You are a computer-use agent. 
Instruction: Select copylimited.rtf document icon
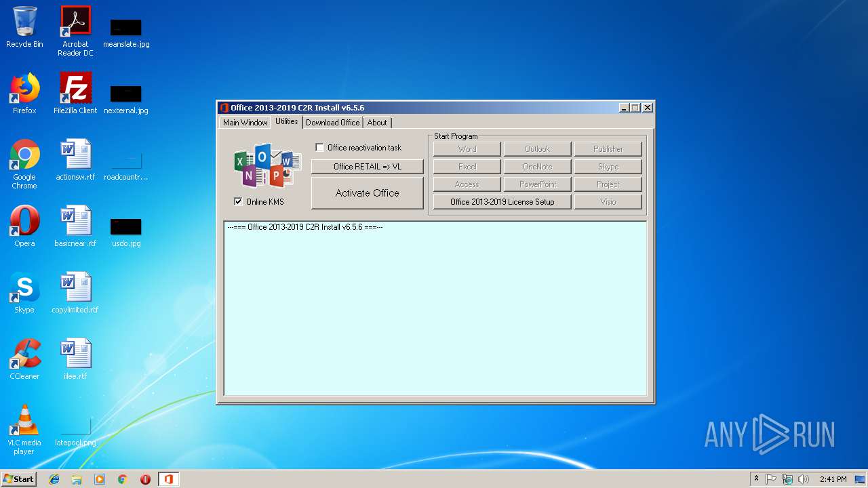[75, 293]
